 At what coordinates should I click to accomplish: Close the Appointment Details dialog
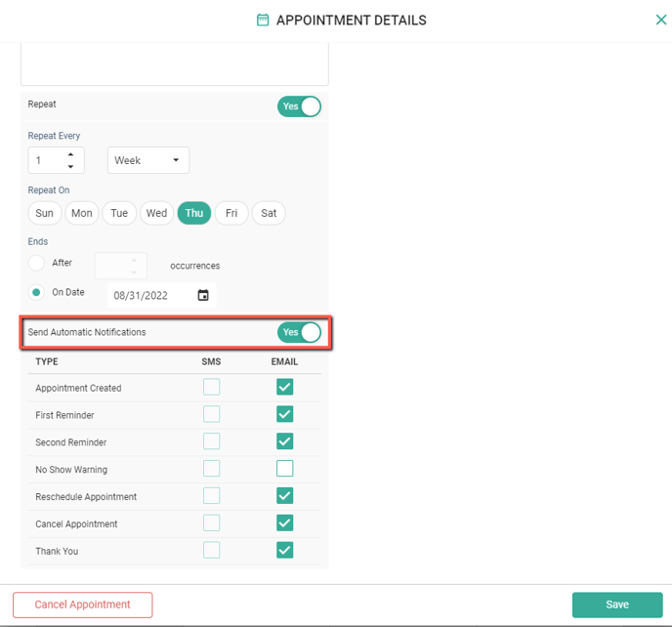pyautogui.click(x=661, y=20)
